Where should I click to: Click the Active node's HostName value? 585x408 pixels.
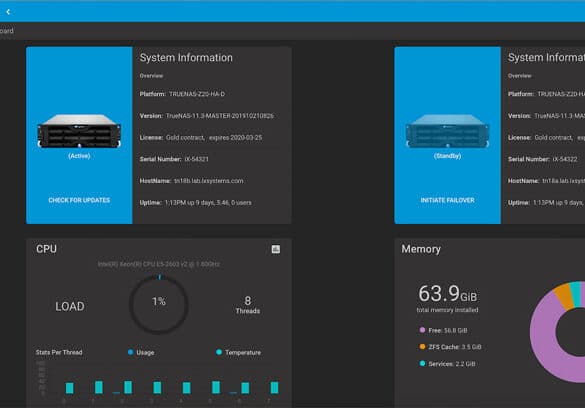click(x=209, y=181)
